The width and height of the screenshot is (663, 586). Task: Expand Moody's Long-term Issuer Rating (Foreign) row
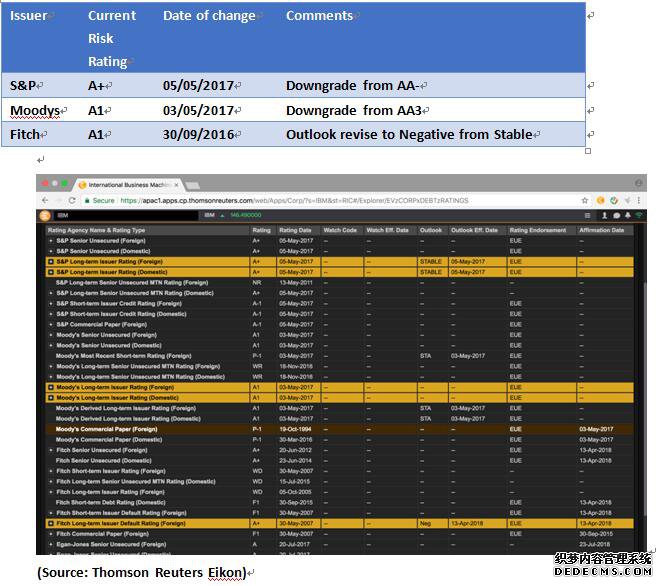pyautogui.click(x=51, y=387)
